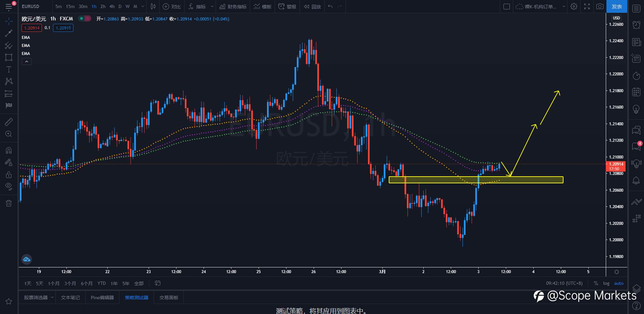The image size is (644, 314).
Task: Open the watchlist panel icon
Action: point(636,9)
